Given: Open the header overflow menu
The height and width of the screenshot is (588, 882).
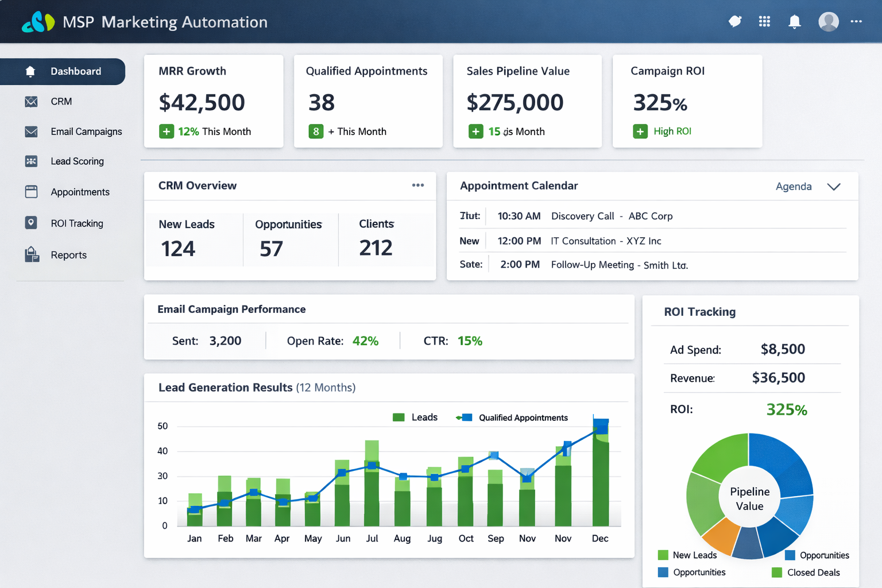Looking at the screenshot, I should click(856, 21).
